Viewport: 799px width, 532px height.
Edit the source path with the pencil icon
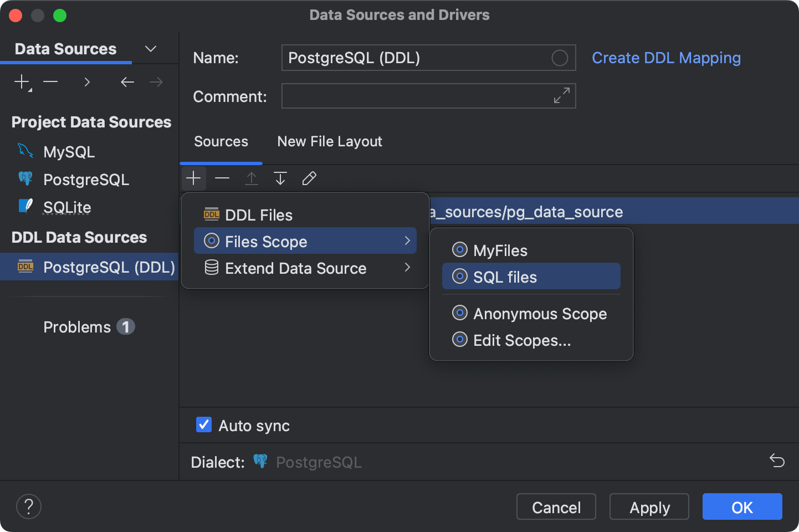(309, 178)
